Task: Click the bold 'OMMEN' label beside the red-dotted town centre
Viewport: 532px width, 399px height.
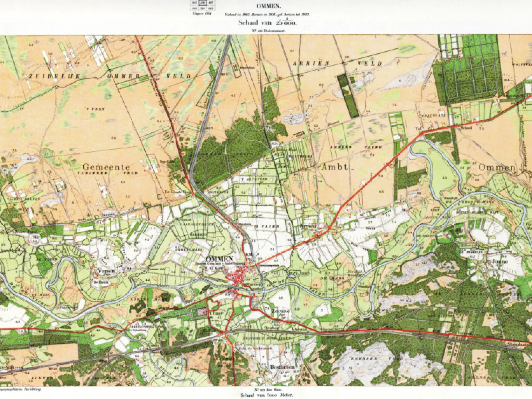Action: 219,259
